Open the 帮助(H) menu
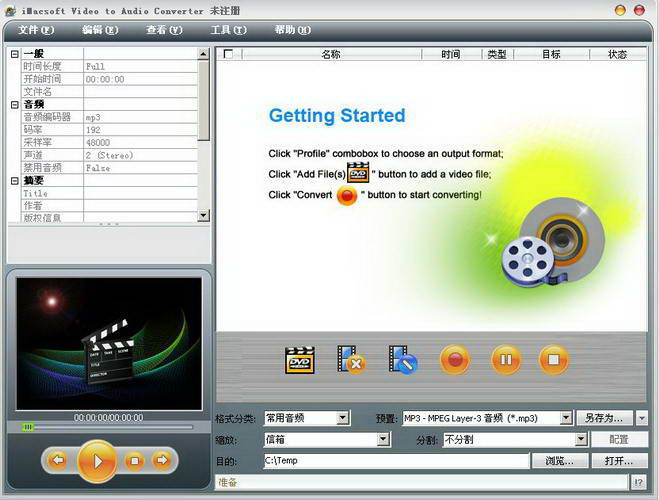The height and width of the screenshot is (500, 659). (293, 30)
